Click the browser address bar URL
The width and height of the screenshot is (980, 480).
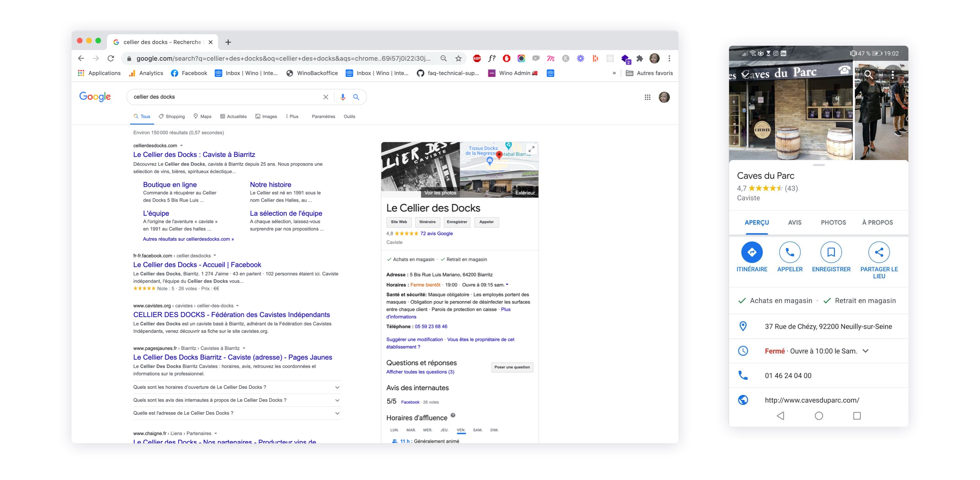pos(283,58)
